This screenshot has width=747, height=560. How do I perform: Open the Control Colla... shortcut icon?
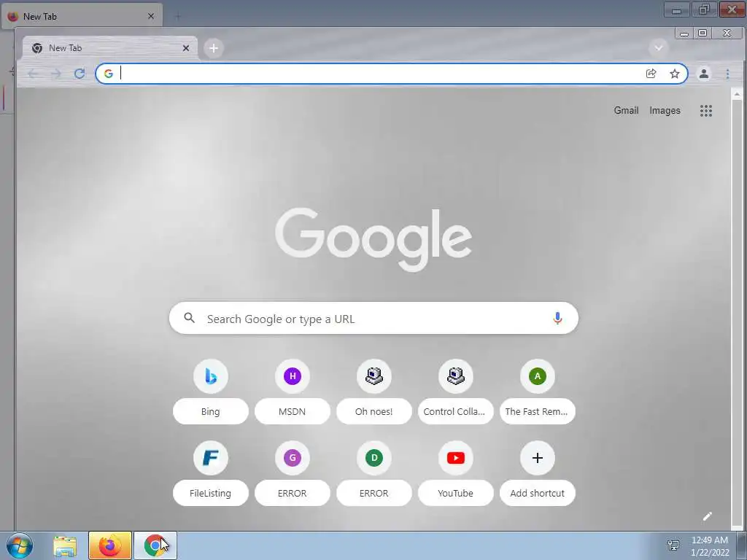coord(456,376)
